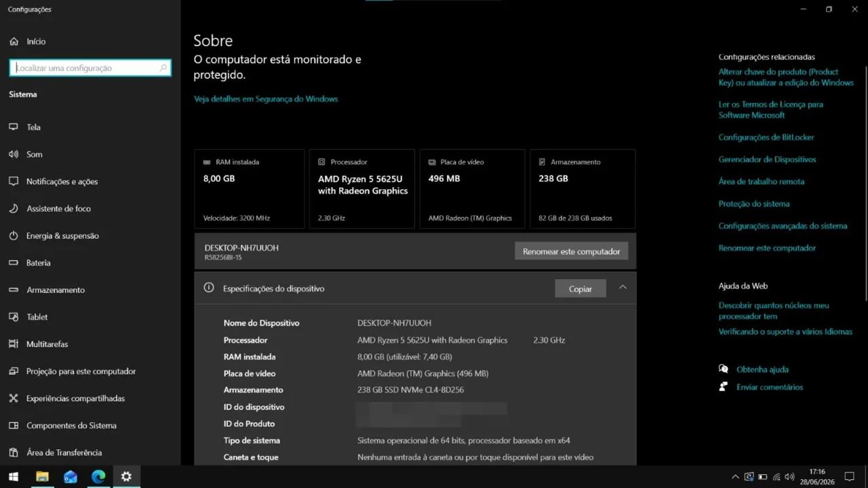
Task: Click Tipo de sistema label
Action: 252,441
